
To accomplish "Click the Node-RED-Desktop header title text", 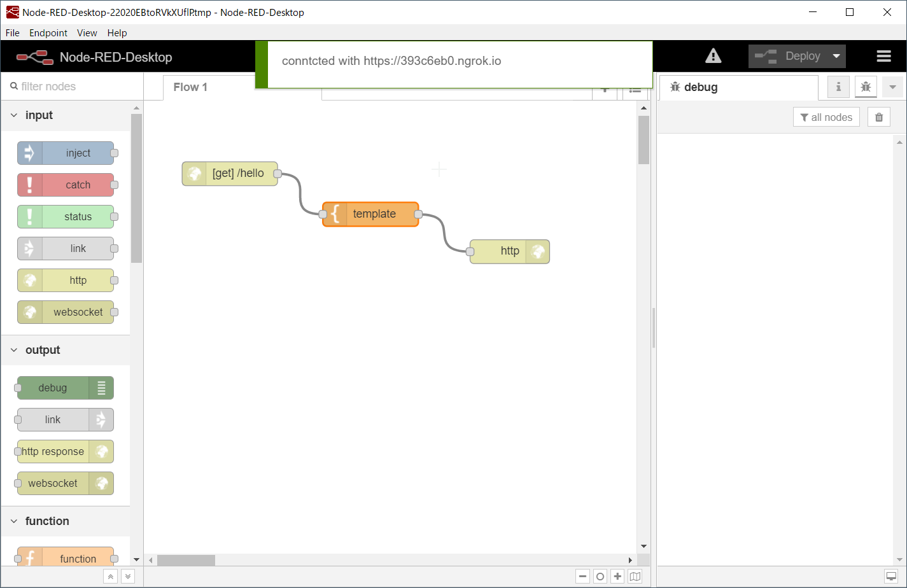I will coord(116,57).
